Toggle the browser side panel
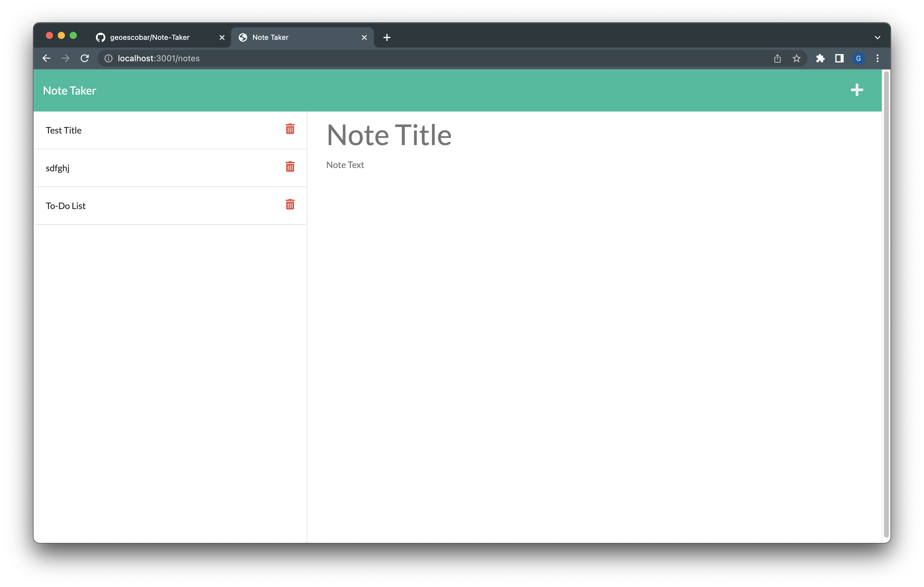Screen dimensions: 924x587 click(x=839, y=58)
